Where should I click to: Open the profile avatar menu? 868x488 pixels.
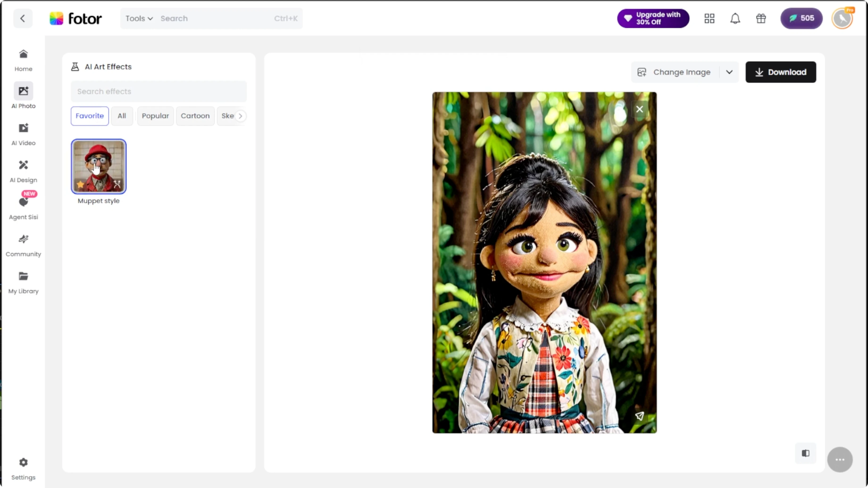click(x=842, y=19)
